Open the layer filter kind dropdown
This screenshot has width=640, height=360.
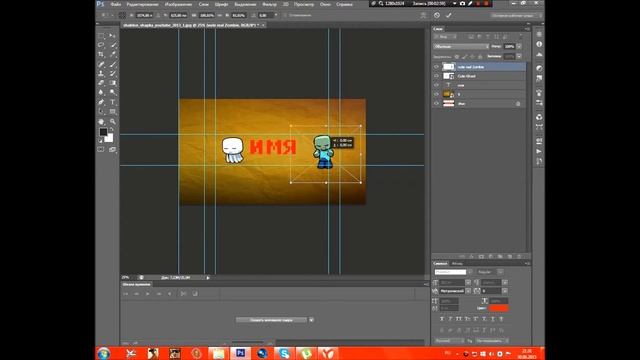(x=445, y=37)
